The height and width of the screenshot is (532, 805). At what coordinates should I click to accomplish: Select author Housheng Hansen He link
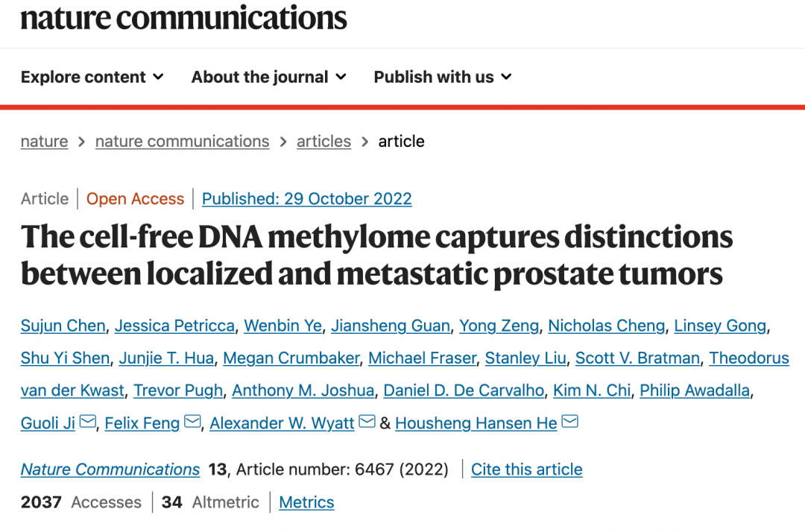tap(476, 423)
